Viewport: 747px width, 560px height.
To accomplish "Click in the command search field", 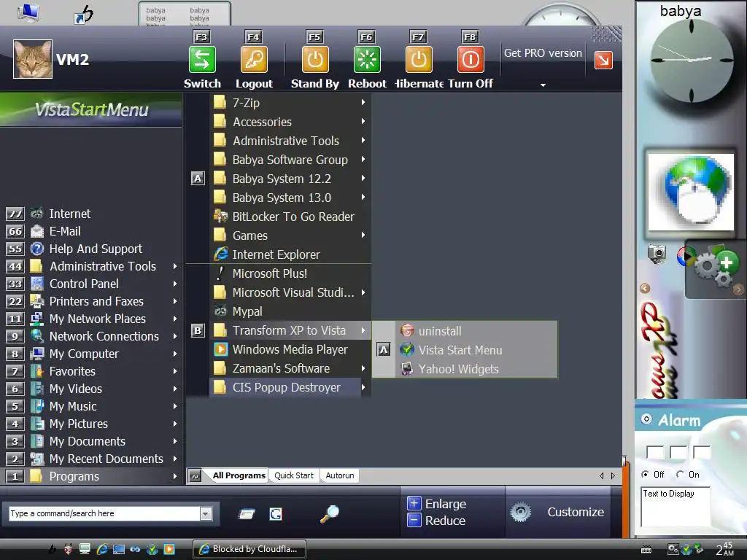I will [104, 514].
